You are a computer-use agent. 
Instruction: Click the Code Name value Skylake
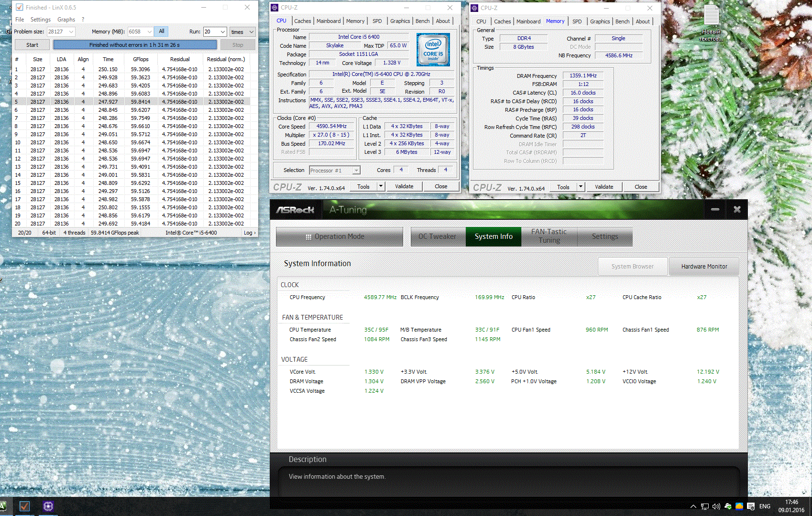tap(335, 45)
